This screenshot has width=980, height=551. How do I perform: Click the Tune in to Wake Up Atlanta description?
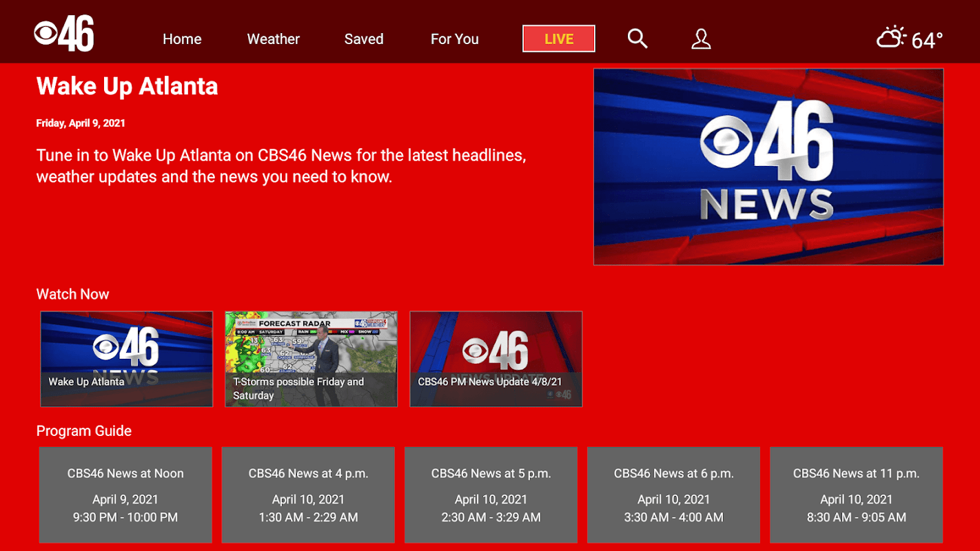(x=281, y=166)
